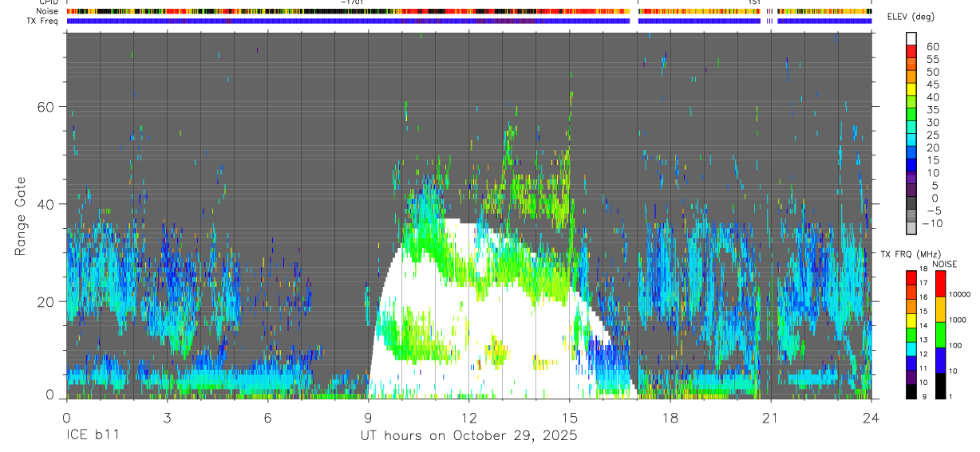Pick purple TX FRQ swatch between 10 and 11
This screenshot has height=452, width=980.
click(911, 376)
